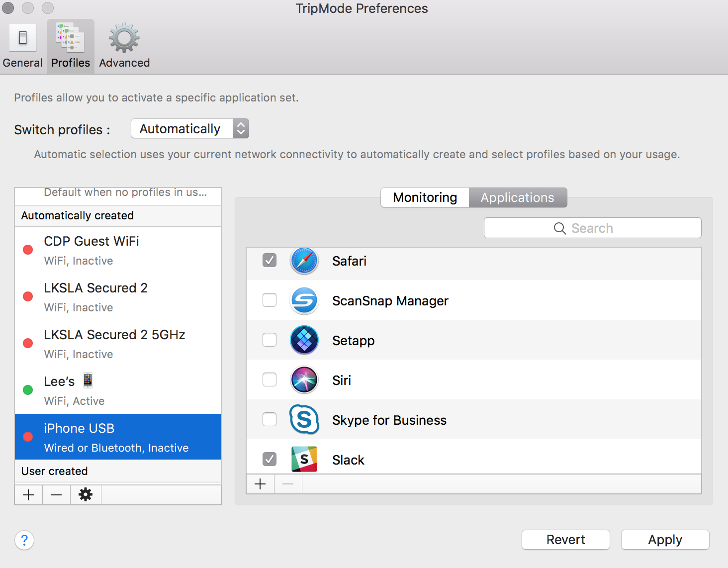This screenshot has width=728, height=568.
Task: Click the Skype for Business icon
Action: click(x=304, y=420)
